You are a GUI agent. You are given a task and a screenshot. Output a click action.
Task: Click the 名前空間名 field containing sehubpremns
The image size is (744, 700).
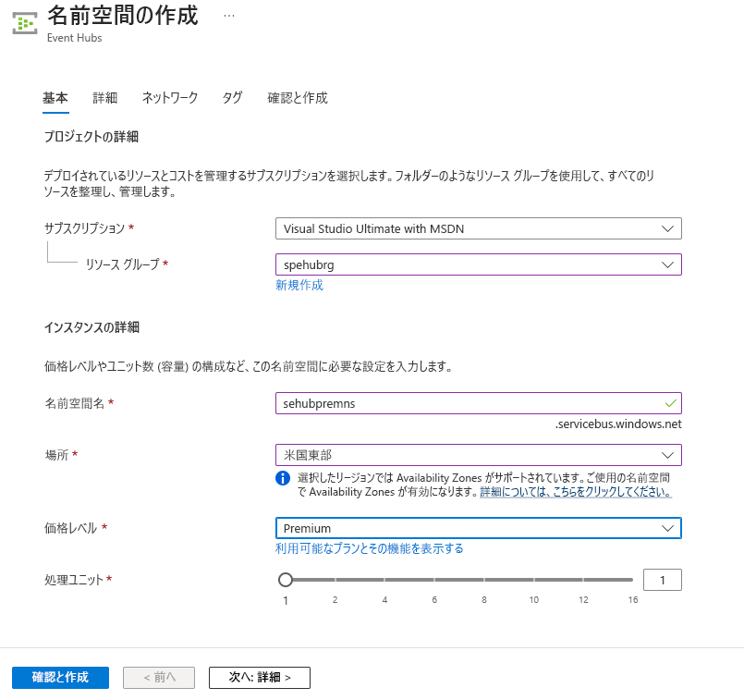tap(479, 403)
